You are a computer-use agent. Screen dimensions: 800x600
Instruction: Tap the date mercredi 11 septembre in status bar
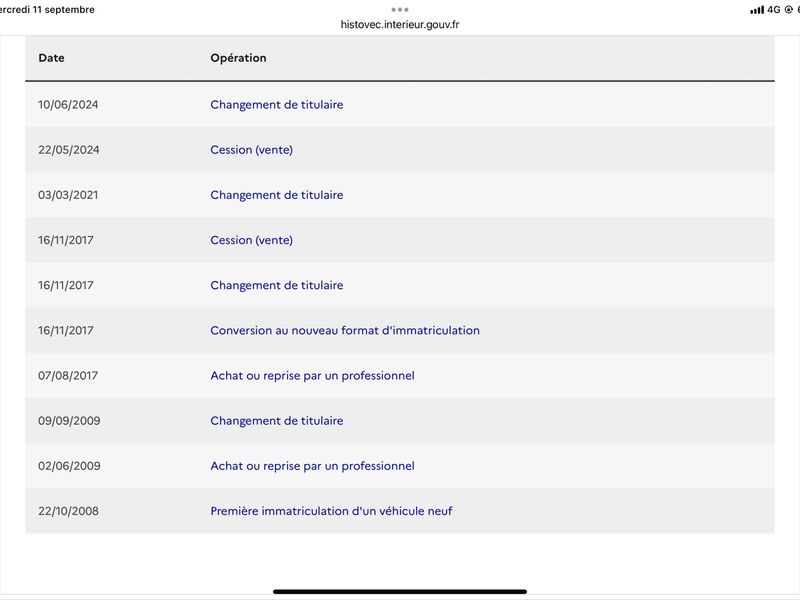47,10
